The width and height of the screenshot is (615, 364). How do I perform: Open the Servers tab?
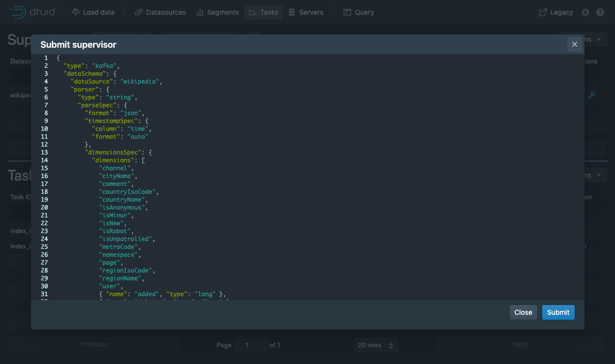click(x=306, y=12)
